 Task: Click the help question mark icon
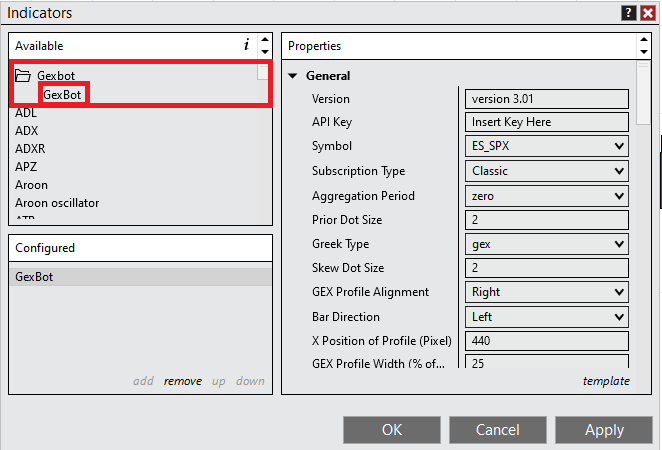point(628,13)
